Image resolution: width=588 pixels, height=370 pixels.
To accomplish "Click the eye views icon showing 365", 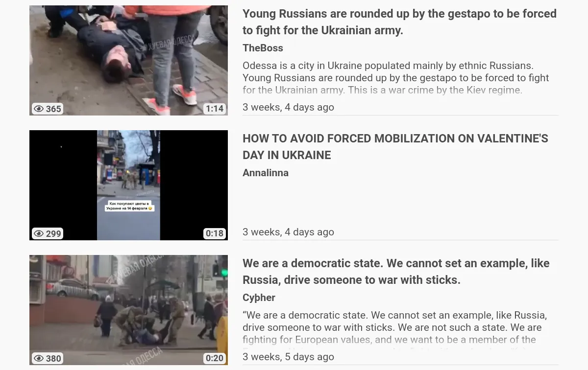I will click(39, 109).
